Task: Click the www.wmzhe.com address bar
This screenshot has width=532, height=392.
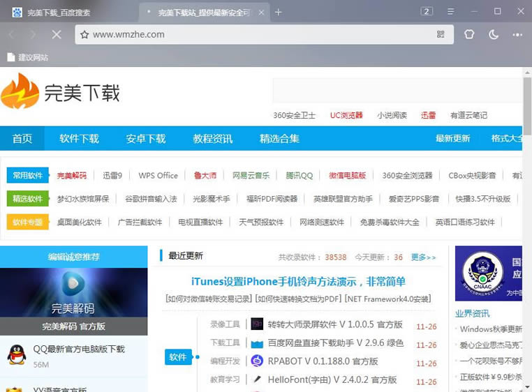Action: coord(265,34)
